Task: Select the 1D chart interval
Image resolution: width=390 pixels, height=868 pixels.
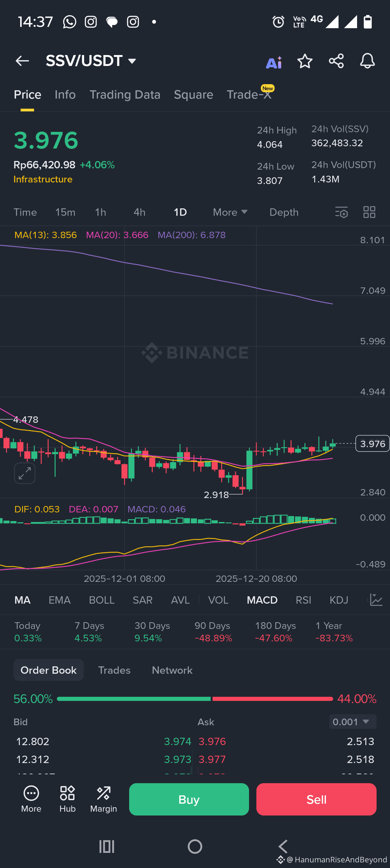Action: 180,212
